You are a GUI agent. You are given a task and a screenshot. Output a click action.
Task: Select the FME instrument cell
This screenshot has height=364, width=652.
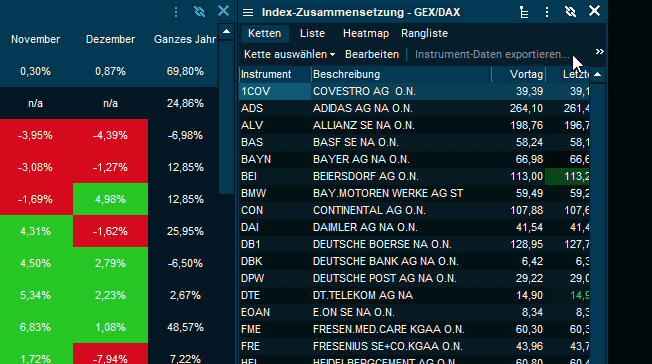pyautogui.click(x=275, y=329)
